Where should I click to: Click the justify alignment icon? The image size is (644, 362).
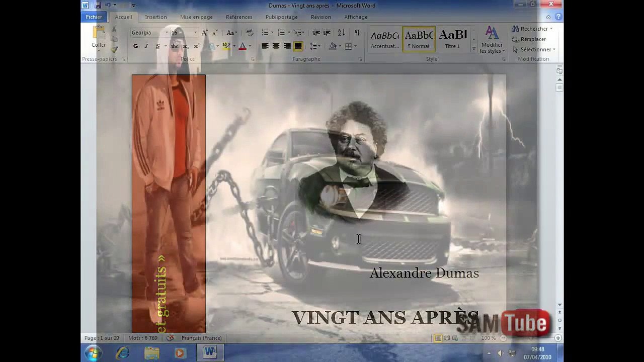[x=298, y=46]
